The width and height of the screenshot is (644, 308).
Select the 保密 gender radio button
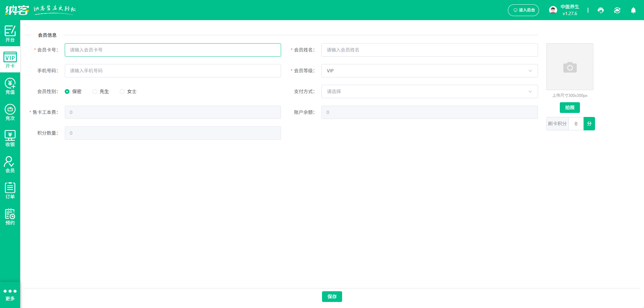click(x=67, y=91)
